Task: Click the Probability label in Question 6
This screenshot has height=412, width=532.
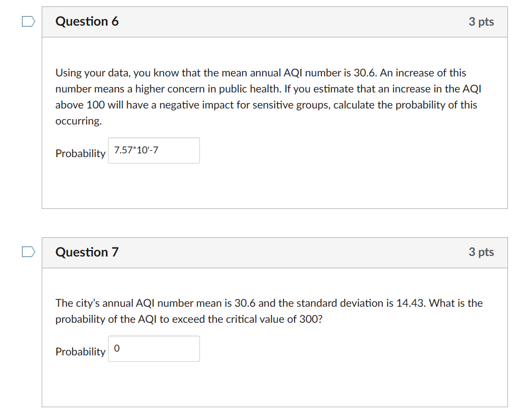Action: pyautogui.click(x=80, y=153)
